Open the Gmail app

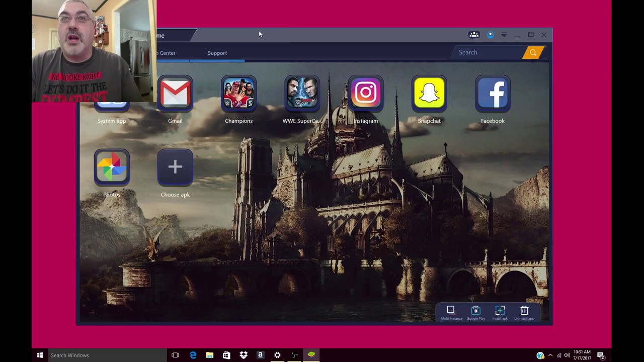tap(175, 94)
